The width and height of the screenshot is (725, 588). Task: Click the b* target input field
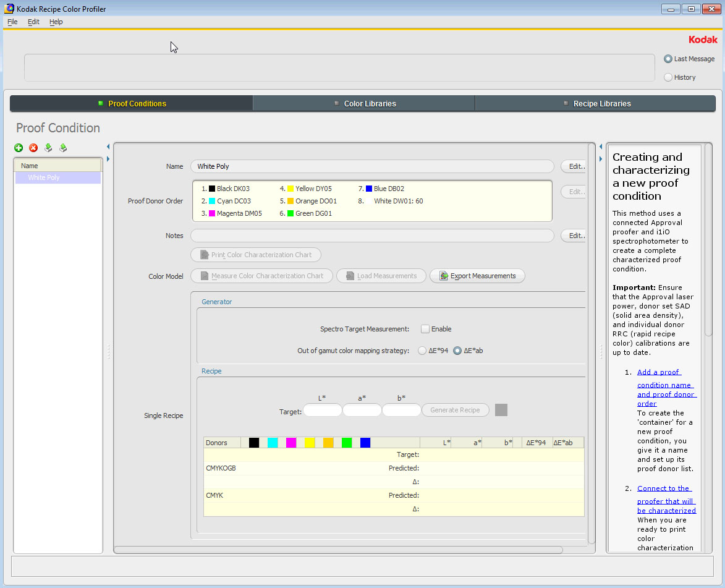pos(401,411)
